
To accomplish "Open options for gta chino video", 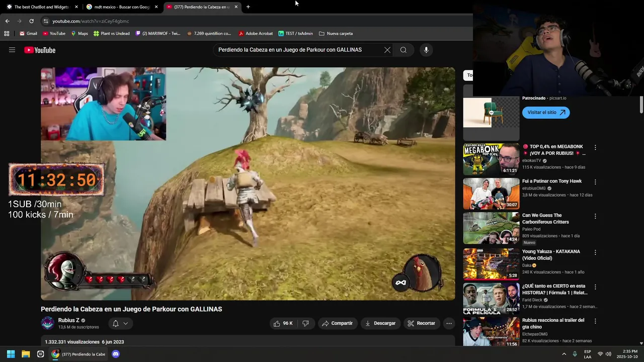I will pos(595,321).
